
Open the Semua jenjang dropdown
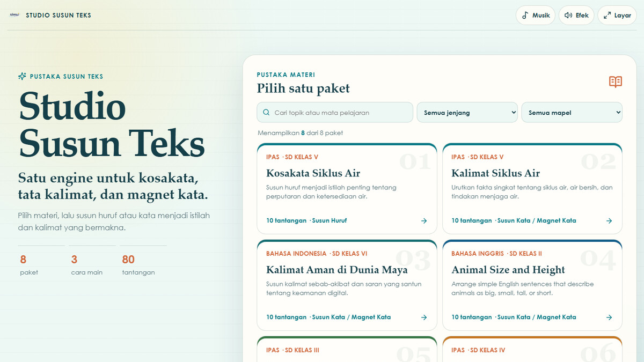[467, 112]
